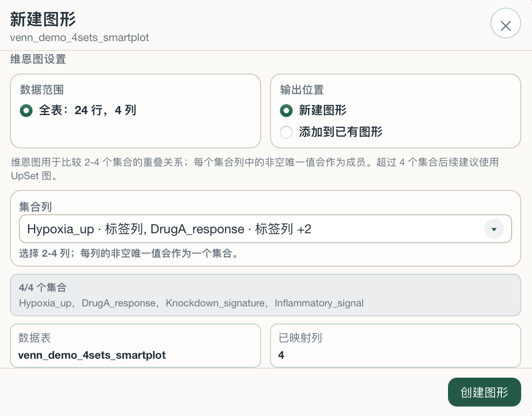The image size is (532, 416).
Task: Click the venn_demo_4sets_smartplot subtitle under the title
Action: point(79,37)
